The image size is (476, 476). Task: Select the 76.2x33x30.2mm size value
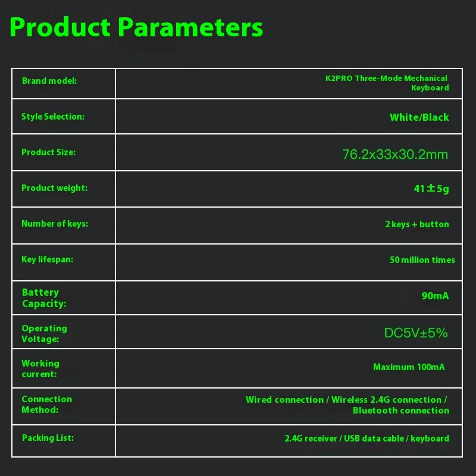395,155
